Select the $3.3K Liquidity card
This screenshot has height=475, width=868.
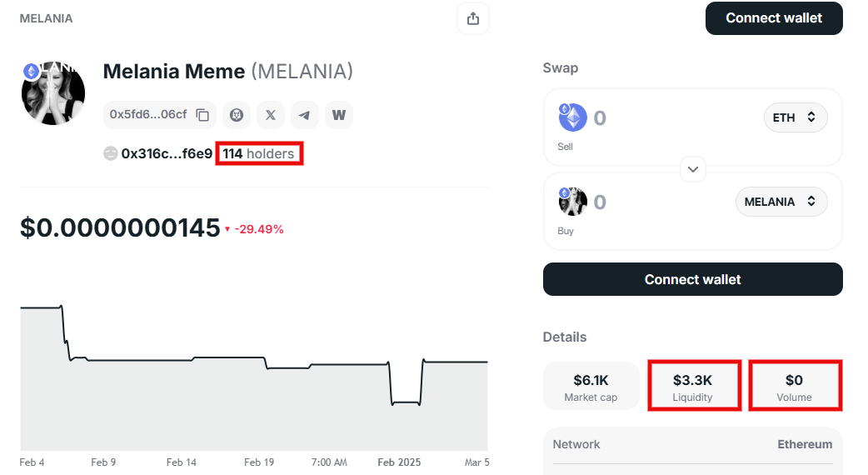(x=692, y=386)
